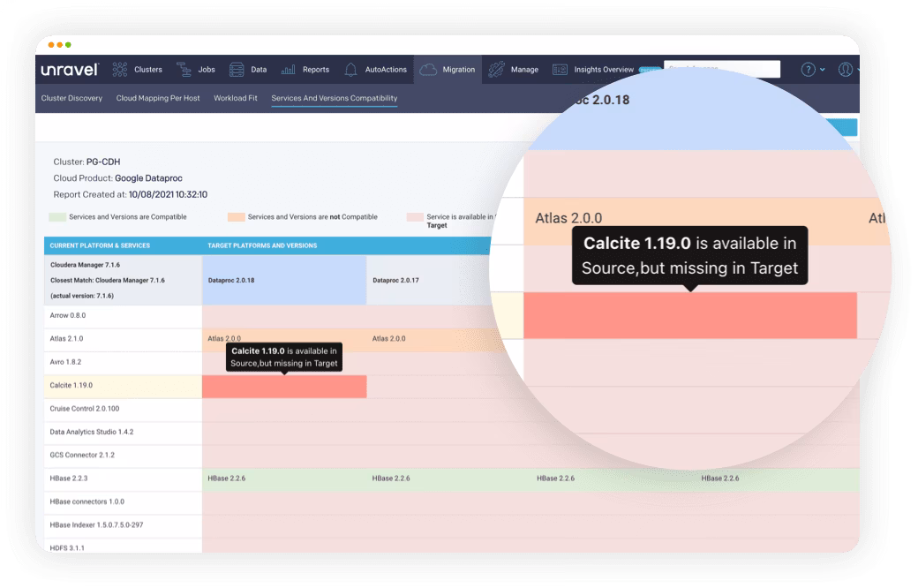Select the Cruise Control 2.0.100 row

coord(123,410)
